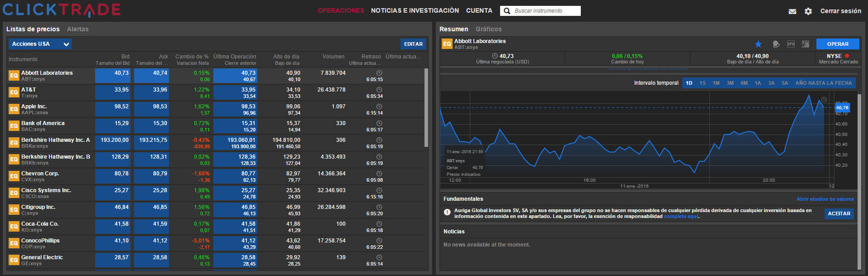This screenshot has height=276, width=868.
Task: Click the Resumen panel vertical scrollbar
Action: coord(859,181)
